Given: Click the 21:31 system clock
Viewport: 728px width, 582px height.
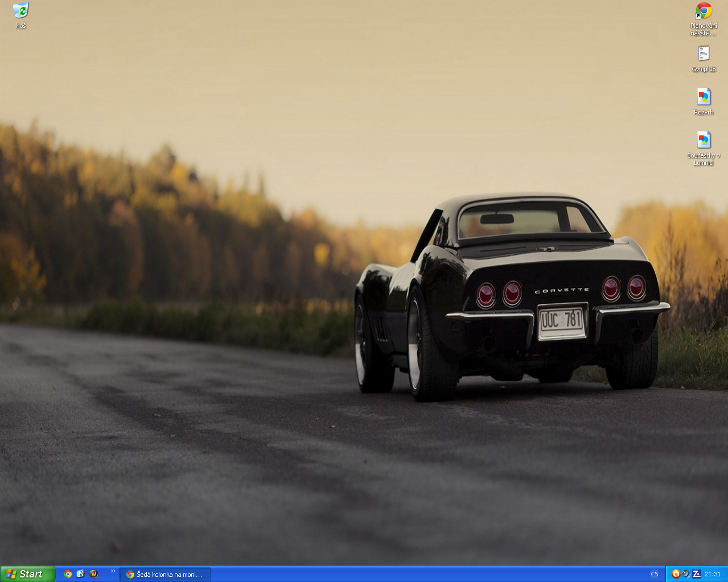Looking at the screenshot, I should (713, 575).
